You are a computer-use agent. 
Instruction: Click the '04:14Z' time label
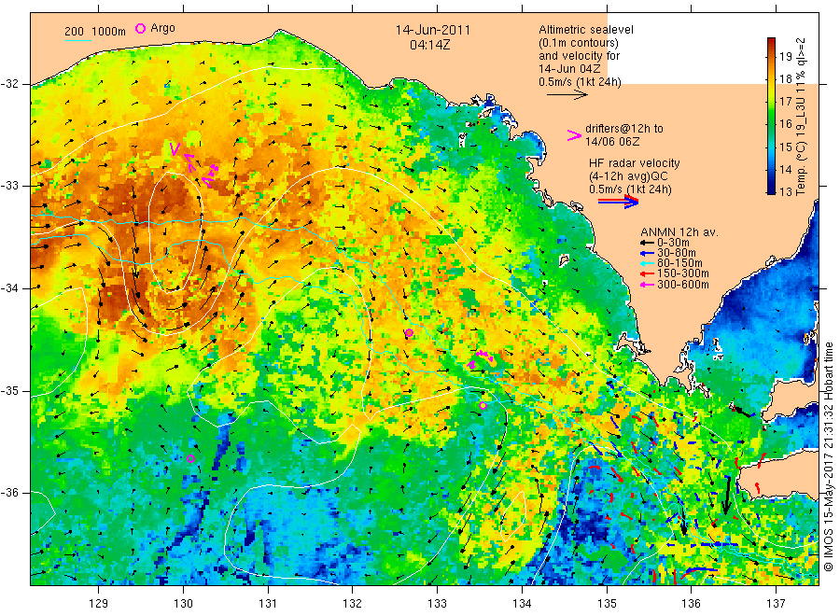pyautogui.click(x=430, y=45)
